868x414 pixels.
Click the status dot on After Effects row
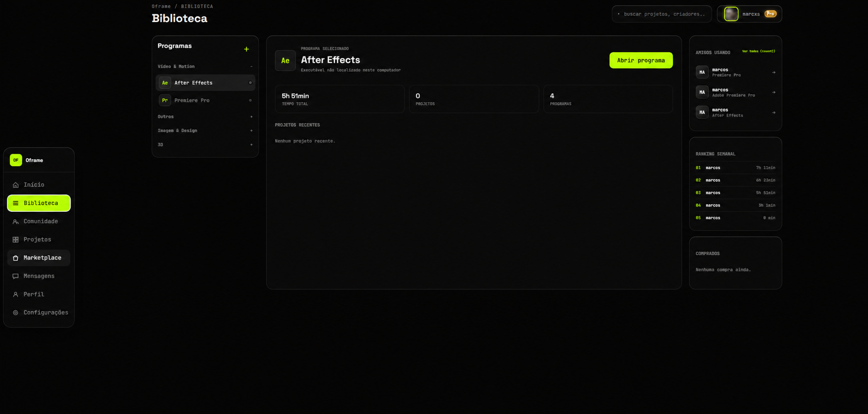250,83
